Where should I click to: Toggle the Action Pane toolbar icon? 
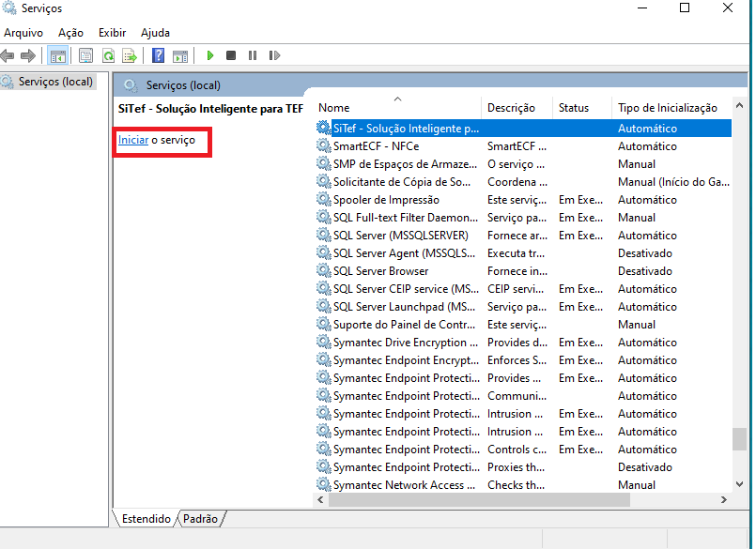pos(180,56)
